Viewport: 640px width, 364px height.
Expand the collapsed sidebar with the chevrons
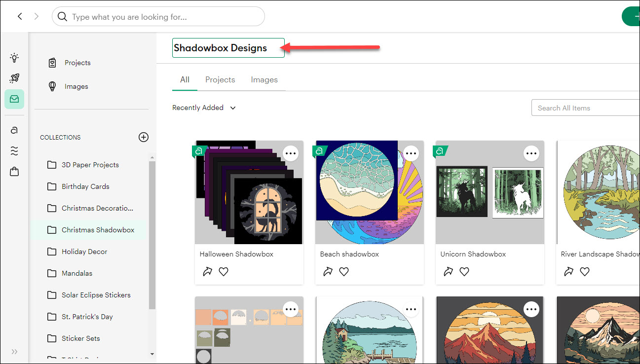14,351
